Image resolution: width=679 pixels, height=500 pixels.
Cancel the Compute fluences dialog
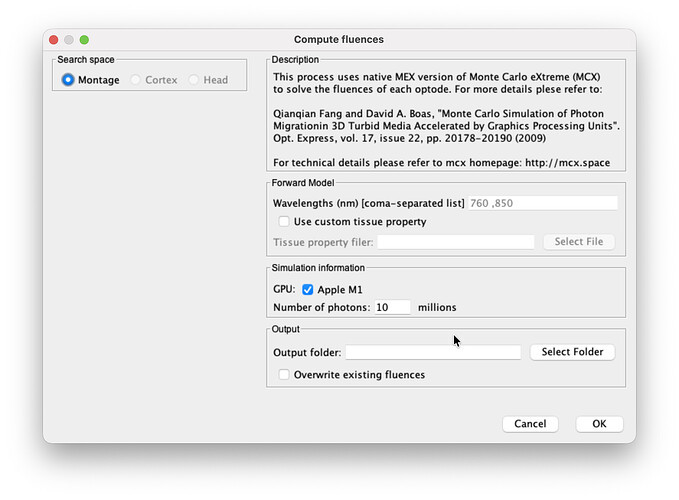[x=530, y=424]
